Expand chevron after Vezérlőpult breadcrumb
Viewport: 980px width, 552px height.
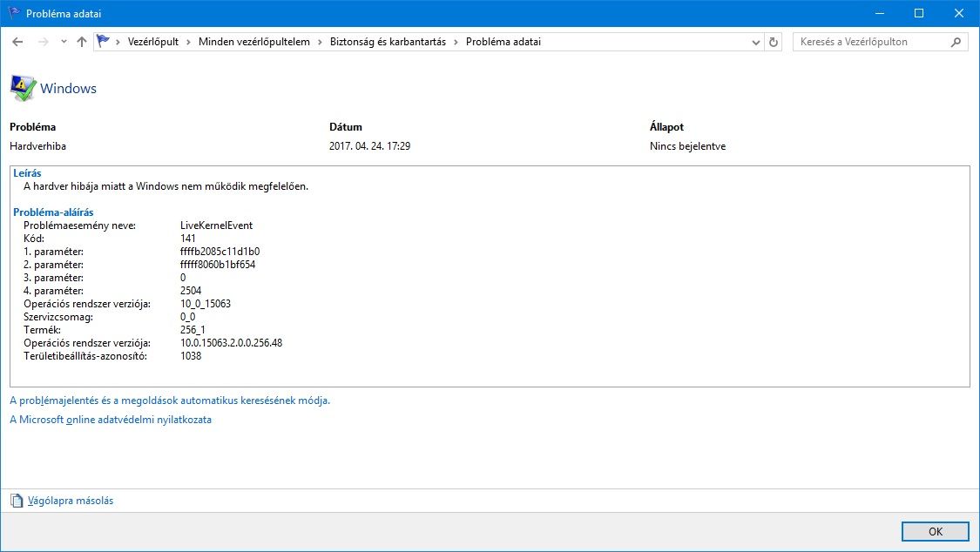pyautogui.click(x=188, y=42)
